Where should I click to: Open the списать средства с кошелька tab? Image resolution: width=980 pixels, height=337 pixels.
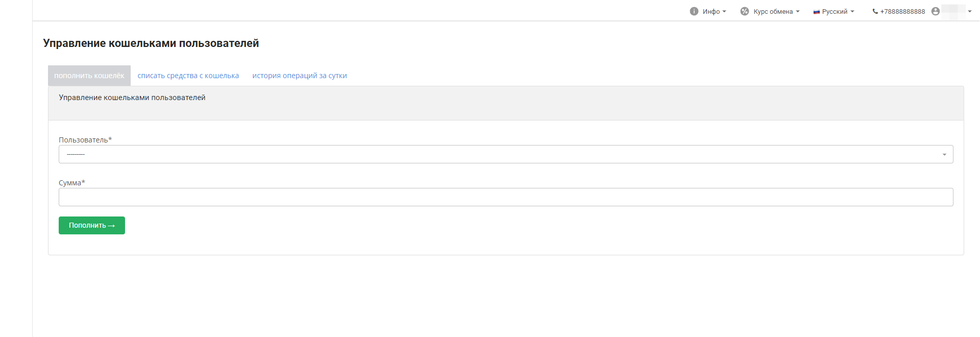point(188,76)
